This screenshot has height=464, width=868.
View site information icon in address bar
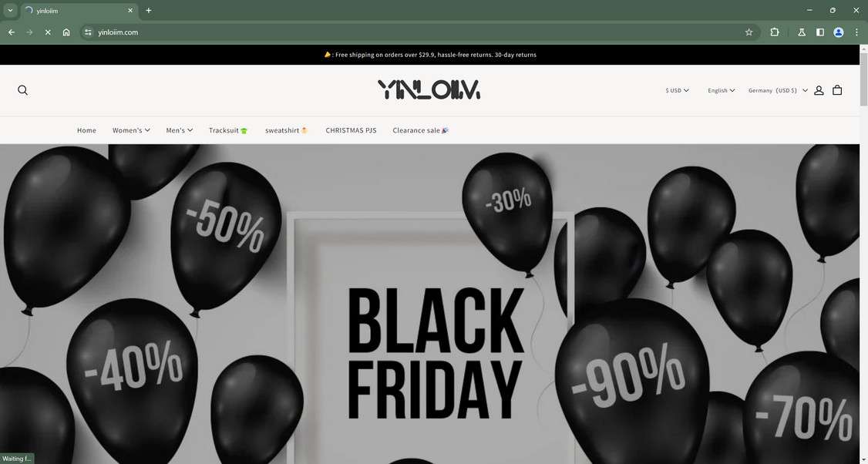tap(88, 32)
